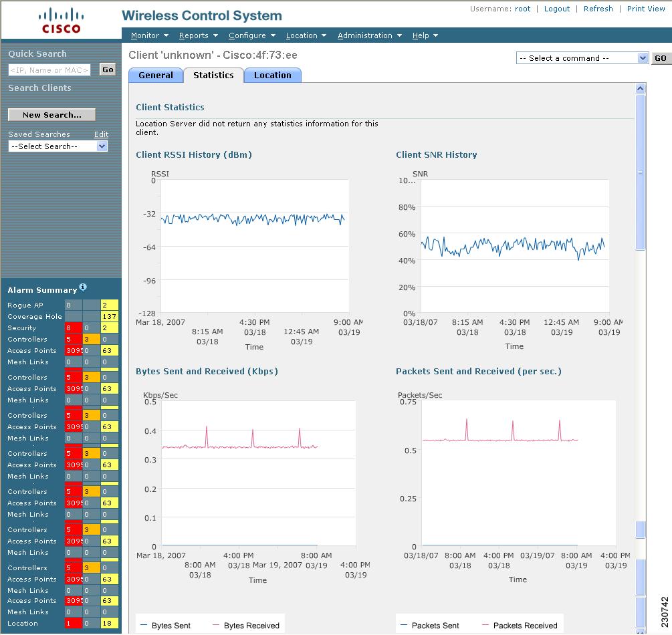Open the Help menu
The height and width of the screenshot is (635, 672).
point(425,35)
